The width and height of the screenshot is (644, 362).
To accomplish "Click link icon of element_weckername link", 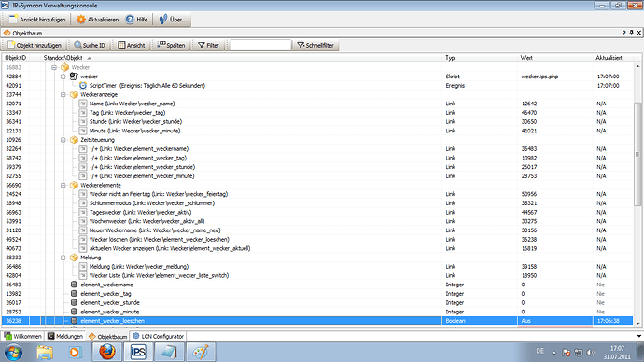I will point(83,149).
